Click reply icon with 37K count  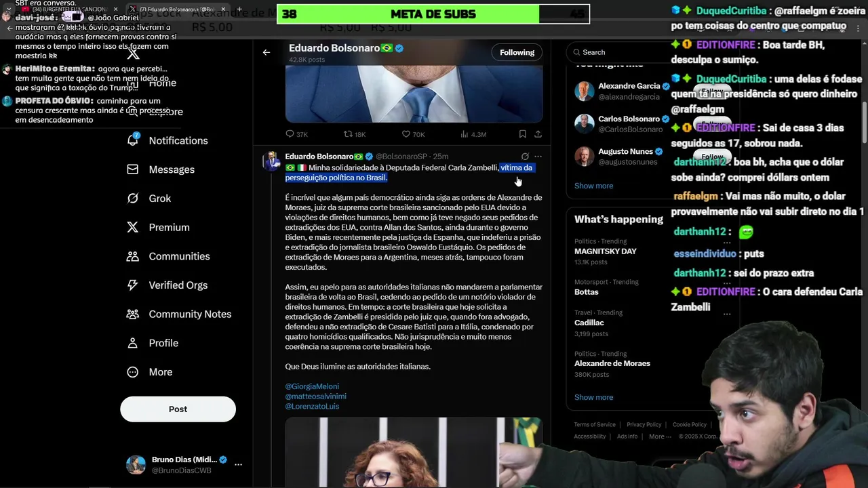[x=290, y=134]
